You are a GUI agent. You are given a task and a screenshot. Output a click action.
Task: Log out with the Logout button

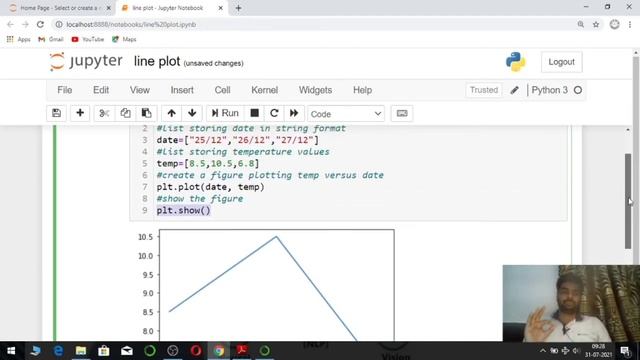pyautogui.click(x=561, y=62)
